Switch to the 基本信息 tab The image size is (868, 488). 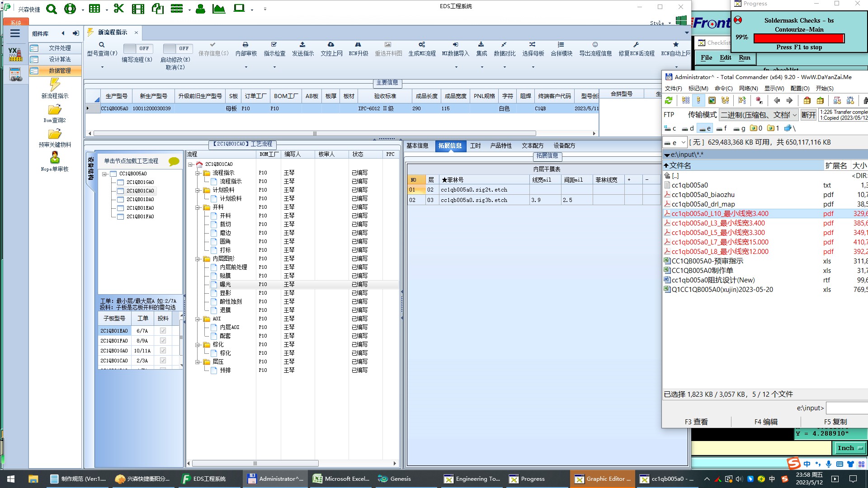pos(417,145)
